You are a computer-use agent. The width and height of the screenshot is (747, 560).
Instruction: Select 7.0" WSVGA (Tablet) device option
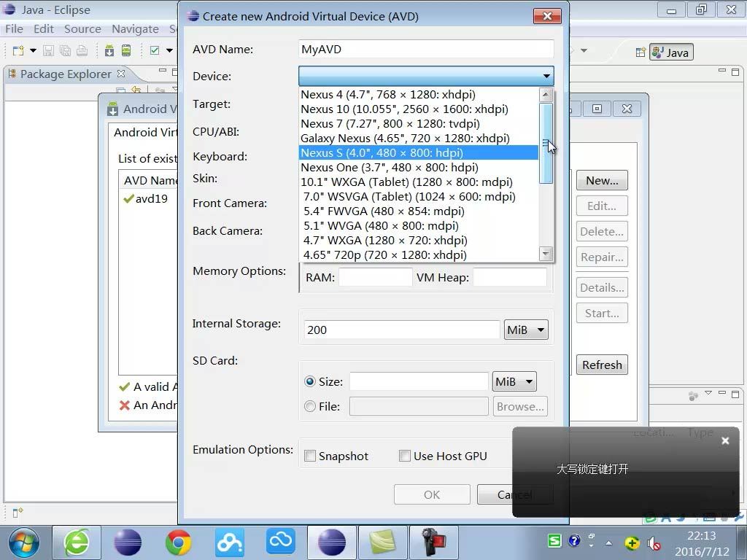[x=418, y=197]
